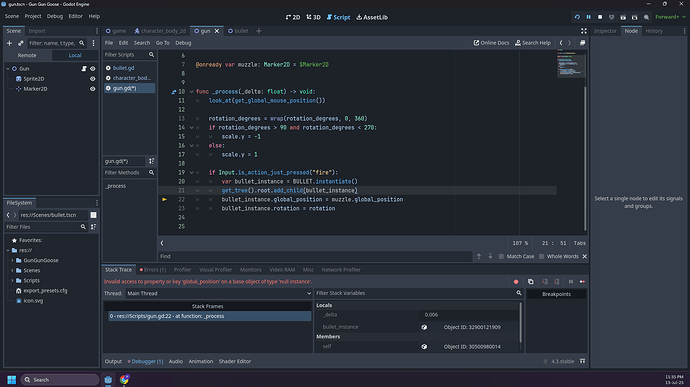This screenshot has height=387, width=690.
Task: Enable the Match Case checkbox
Action: (x=501, y=256)
